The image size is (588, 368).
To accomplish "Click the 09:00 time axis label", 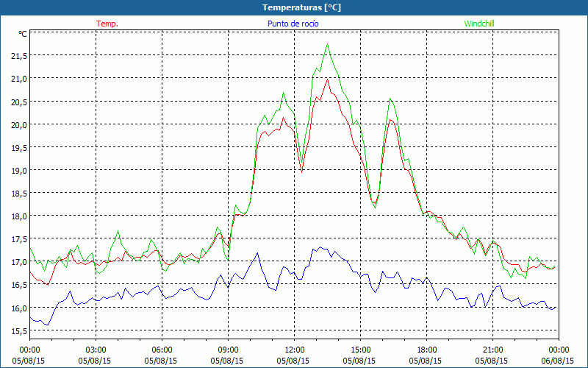I will point(228,350).
